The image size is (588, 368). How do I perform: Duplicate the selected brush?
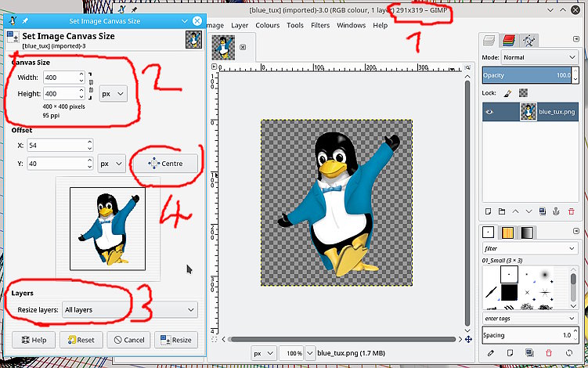click(529, 353)
